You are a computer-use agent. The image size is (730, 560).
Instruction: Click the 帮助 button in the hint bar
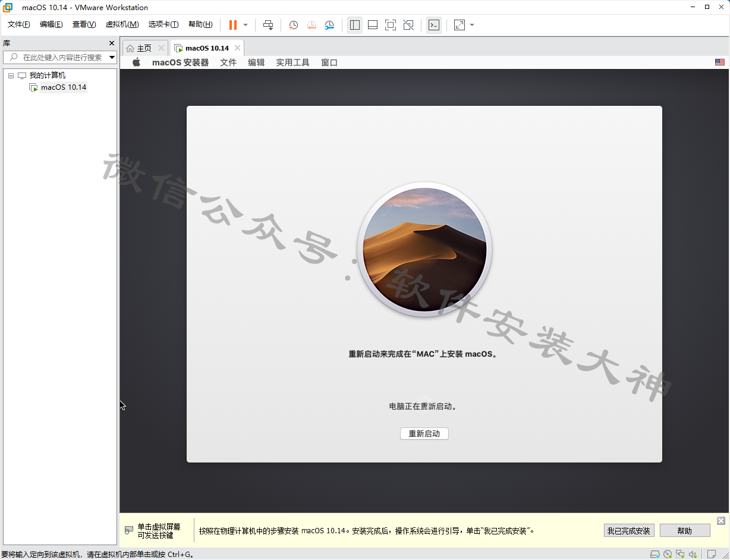685,531
